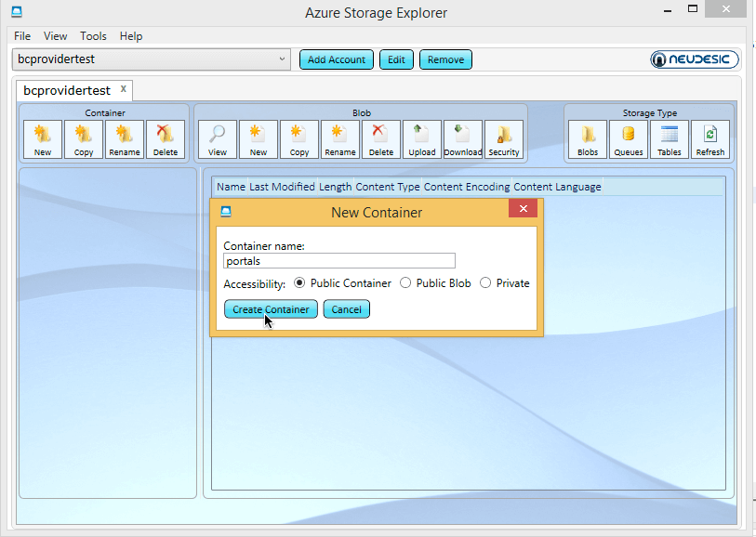Image resolution: width=756 pixels, height=537 pixels.
Task: Click the Upload blob icon
Action: click(422, 139)
